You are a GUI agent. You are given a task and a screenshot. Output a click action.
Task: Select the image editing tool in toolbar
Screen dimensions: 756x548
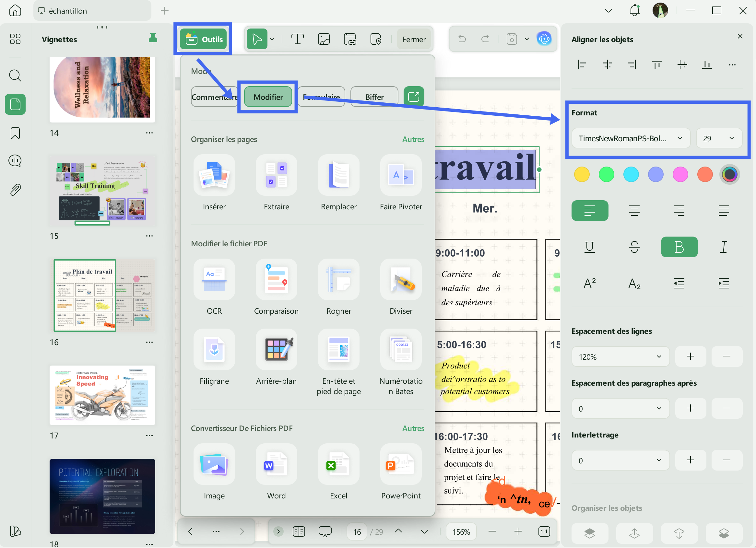[x=324, y=39]
